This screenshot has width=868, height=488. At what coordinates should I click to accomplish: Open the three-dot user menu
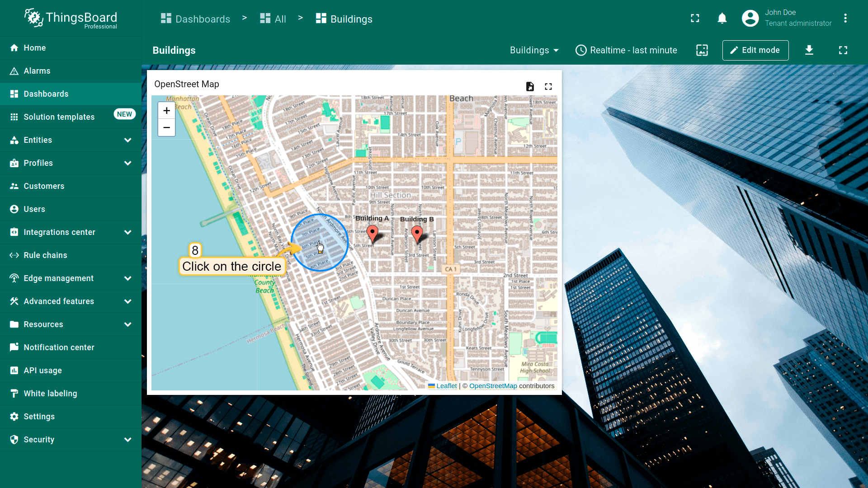click(x=845, y=19)
